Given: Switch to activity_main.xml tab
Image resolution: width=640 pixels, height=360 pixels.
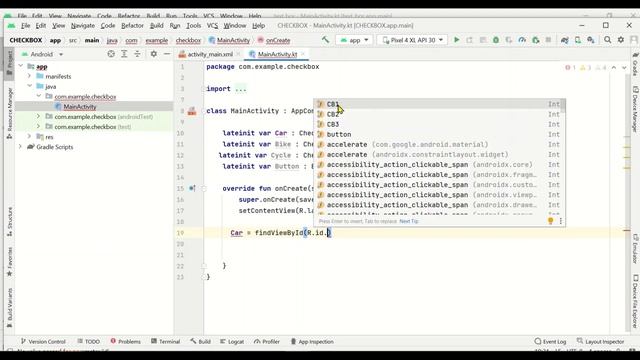Looking at the screenshot, I should click(210, 54).
